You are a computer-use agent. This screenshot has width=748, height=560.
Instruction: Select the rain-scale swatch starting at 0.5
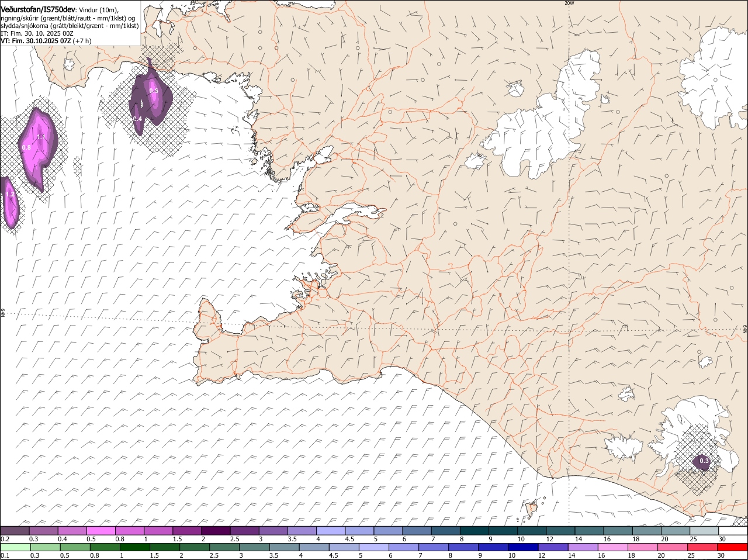pyautogui.click(x=75, y=547)
